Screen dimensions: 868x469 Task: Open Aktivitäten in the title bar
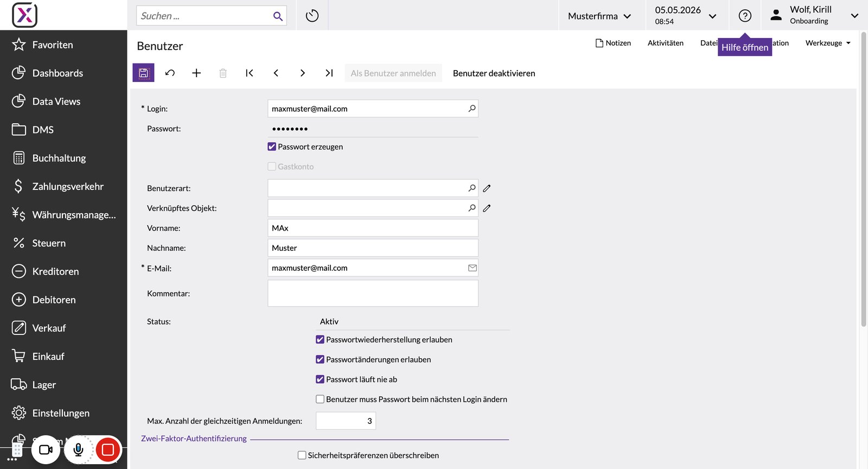[666, 43]
